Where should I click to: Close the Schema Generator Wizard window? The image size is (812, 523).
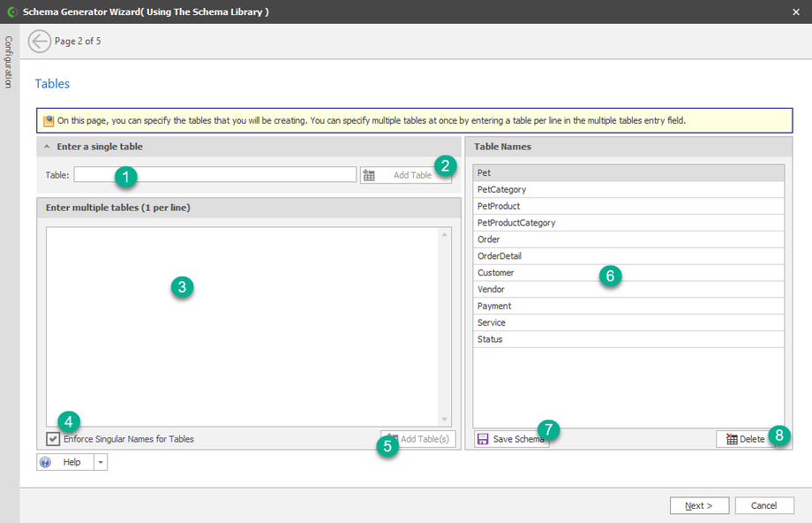796,11
